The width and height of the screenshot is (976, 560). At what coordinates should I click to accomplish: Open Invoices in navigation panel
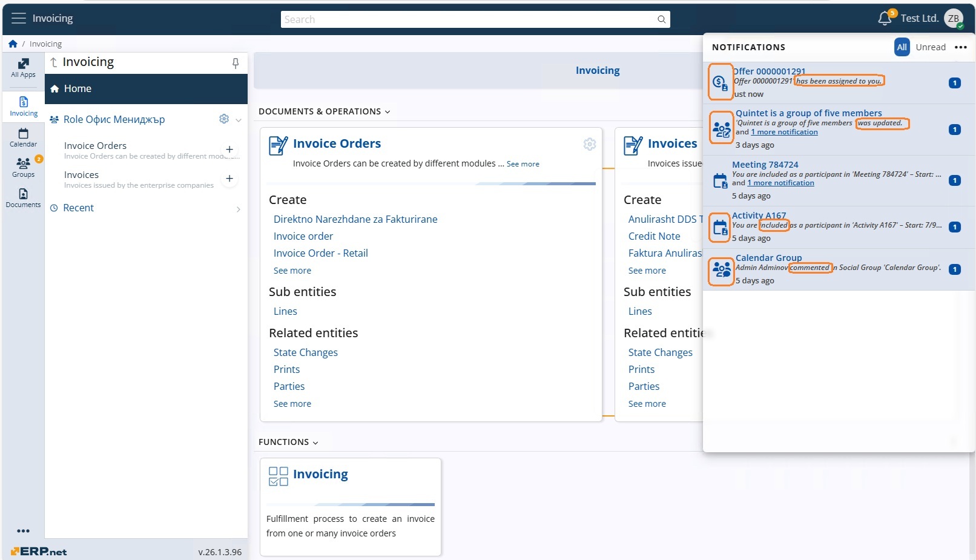(81, 174)
